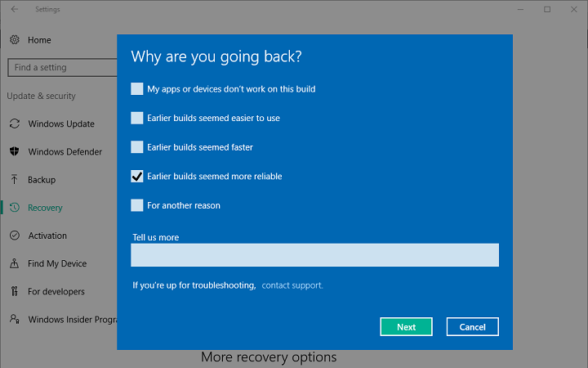Click the Windows Insider Program person icon
This screenshot has height=368, width=588.
[x=14, y=319]
